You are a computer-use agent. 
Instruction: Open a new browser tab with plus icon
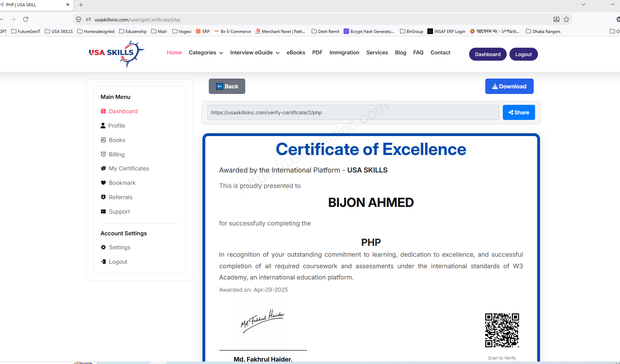81,5
